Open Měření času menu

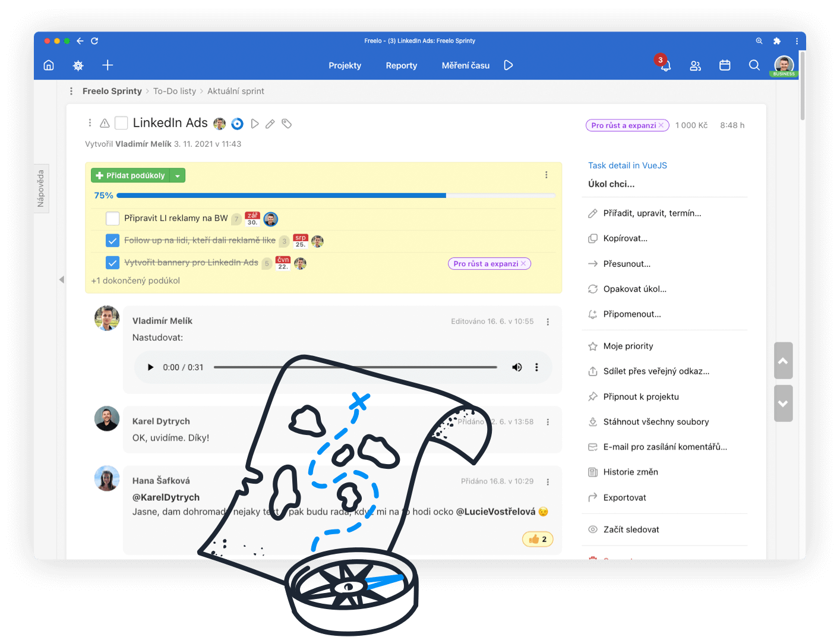(x=466, y=65)
